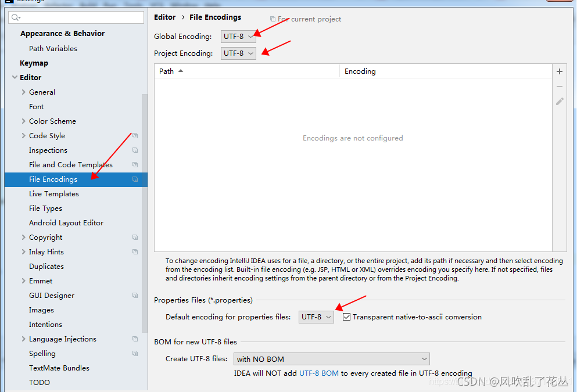Image resolution: width=577 pixels, height=392 pixels.
Task: Select Images settings page
Action: [x=41, y=310]
